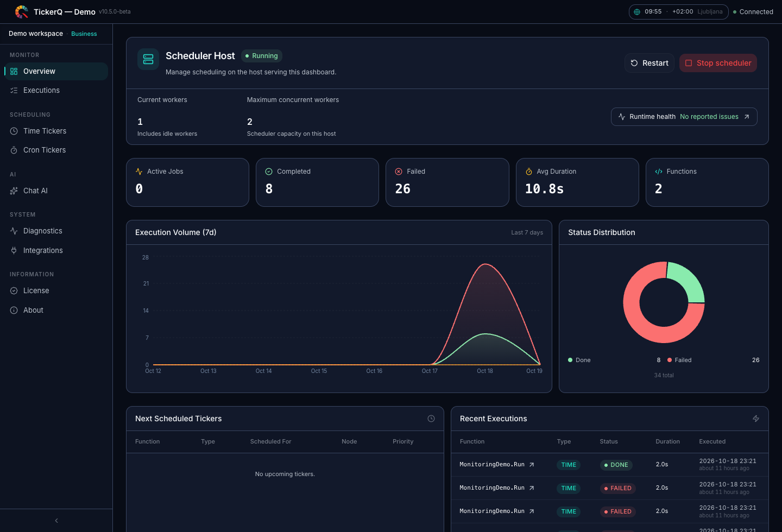Image resolution: width=782 pixels, height=532 pixels.
Task: Open MonitoringDemo.Run link in DONE row
Action: [x=497, y=465]
